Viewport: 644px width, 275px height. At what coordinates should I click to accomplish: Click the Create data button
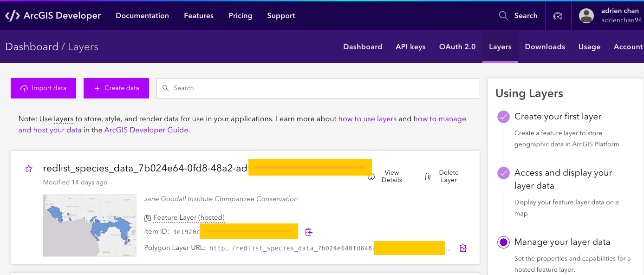(x=116, y=88)
